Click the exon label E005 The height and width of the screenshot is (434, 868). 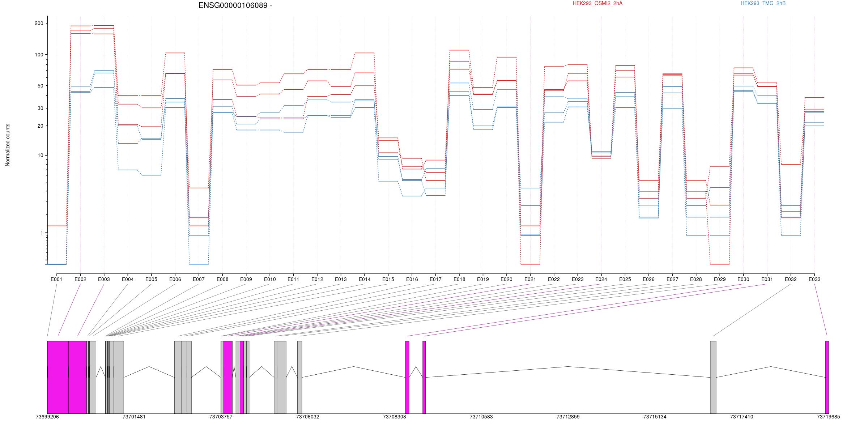151,279
